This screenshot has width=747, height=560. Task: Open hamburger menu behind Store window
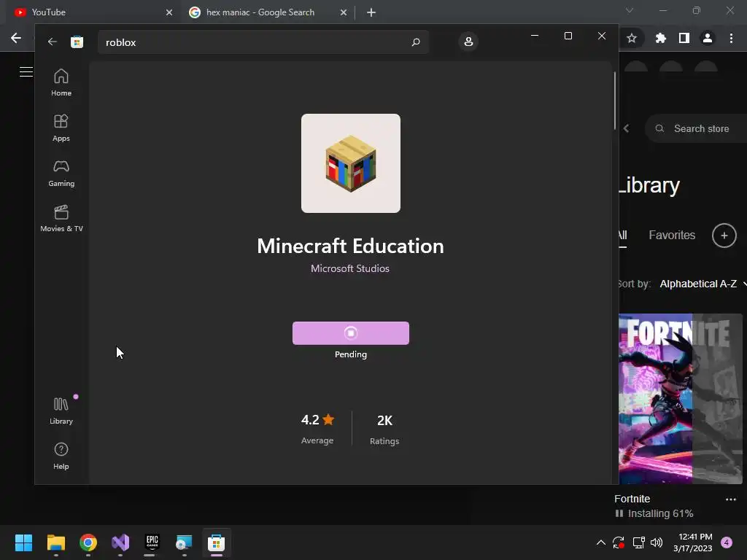click(26, 72)
